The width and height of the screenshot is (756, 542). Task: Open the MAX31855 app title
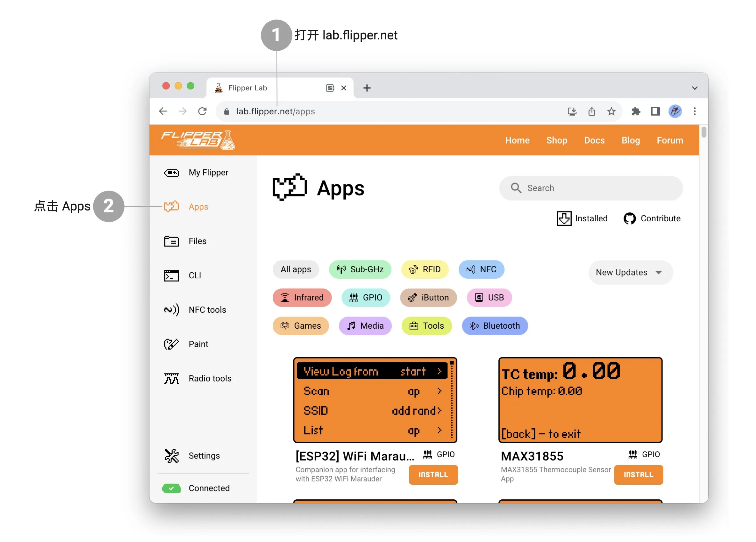(532, 456)
